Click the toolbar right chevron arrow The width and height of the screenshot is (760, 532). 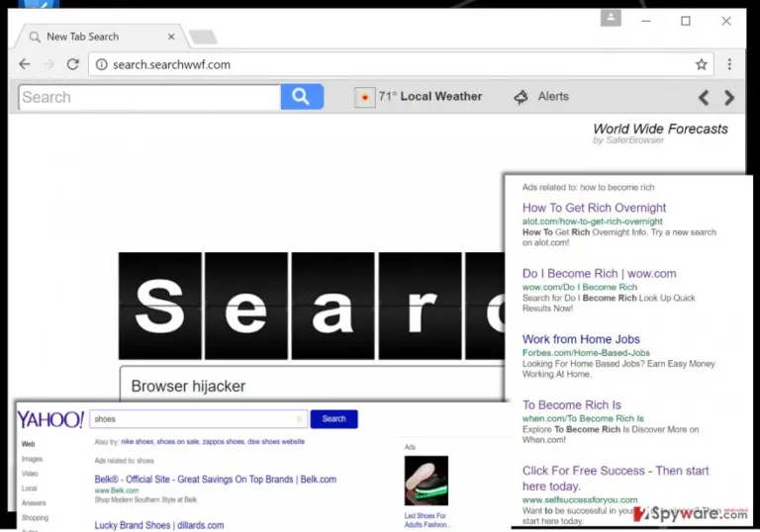pyautogui.click(x=729, y=97)
